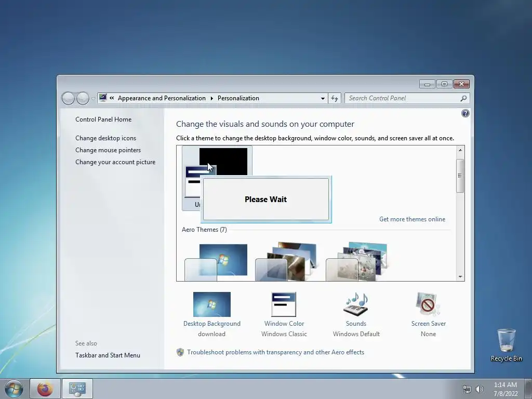Click the theme list scrollbar thumb
This screenshot has width=532, height=399.
point(460,176)
